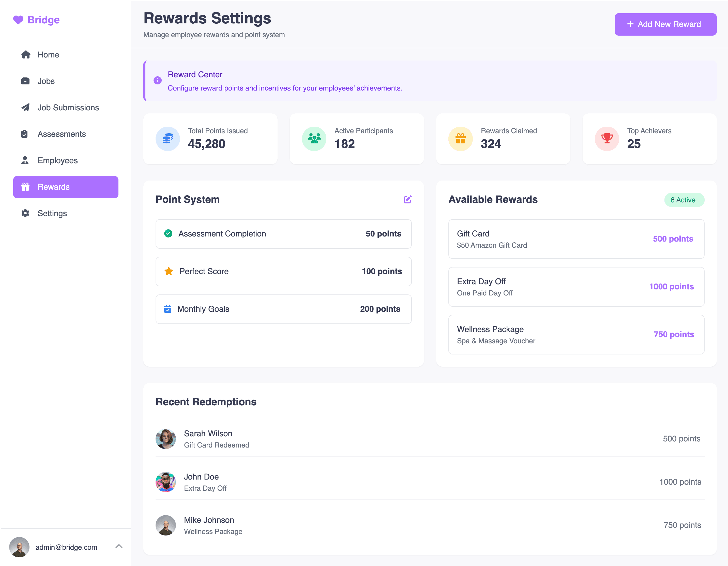Screen dimensions: 728x566
Task: Click the info icon in Reward Center banner
Action: click(157, 80)
